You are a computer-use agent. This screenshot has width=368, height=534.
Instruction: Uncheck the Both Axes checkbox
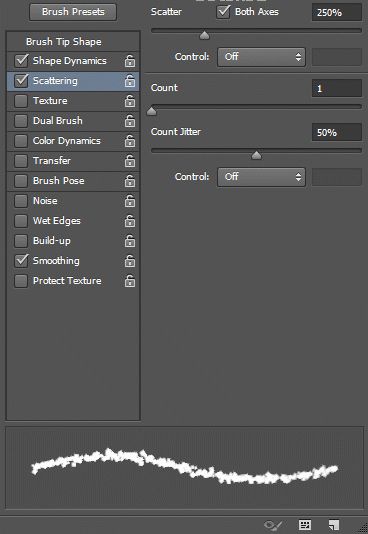click(223, 12)
